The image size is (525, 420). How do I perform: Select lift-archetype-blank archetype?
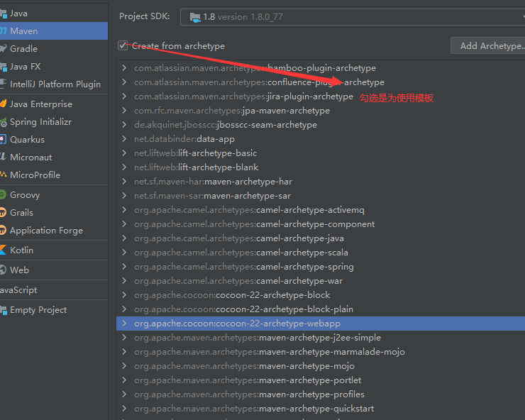(x=321, y=167)
